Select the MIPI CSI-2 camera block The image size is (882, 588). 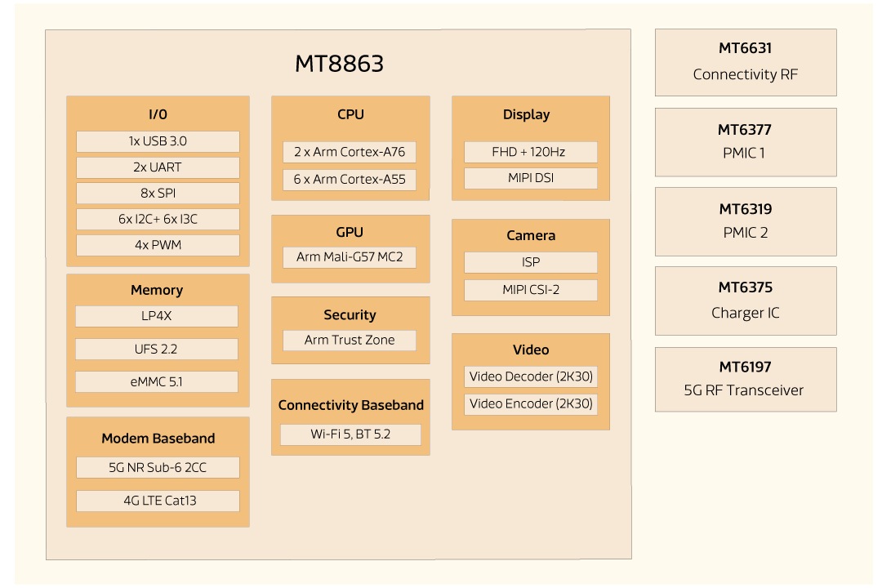coord(531,289)
